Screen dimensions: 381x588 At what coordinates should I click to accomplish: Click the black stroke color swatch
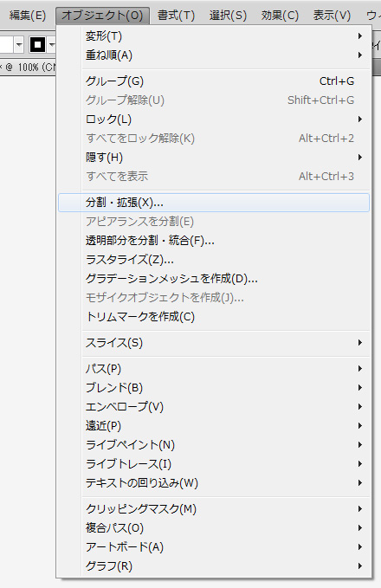(37, 45)
